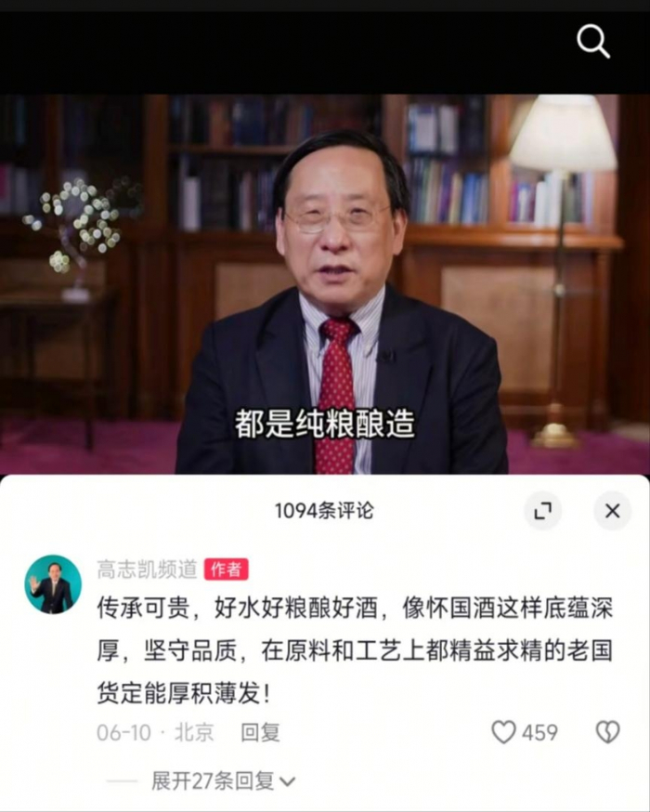Tap the video to pause playback
The width and height of the screenshot is (650, 812).
tap(325, 283)
